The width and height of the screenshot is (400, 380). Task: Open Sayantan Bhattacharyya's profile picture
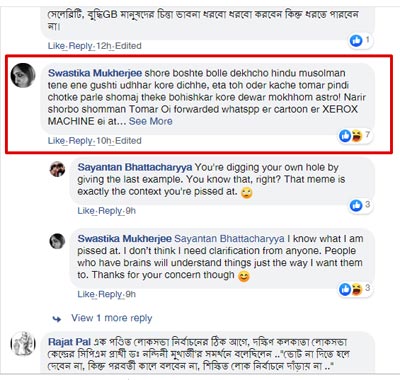[58, 169]
